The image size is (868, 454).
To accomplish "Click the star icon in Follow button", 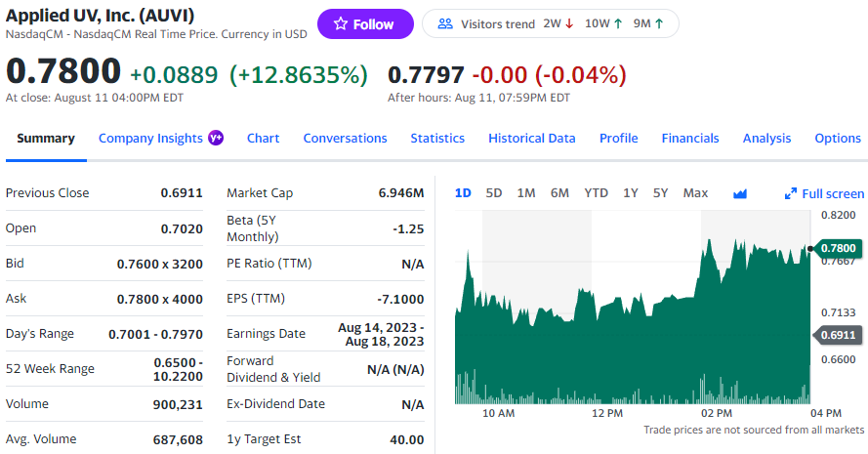I will (341, 23).
